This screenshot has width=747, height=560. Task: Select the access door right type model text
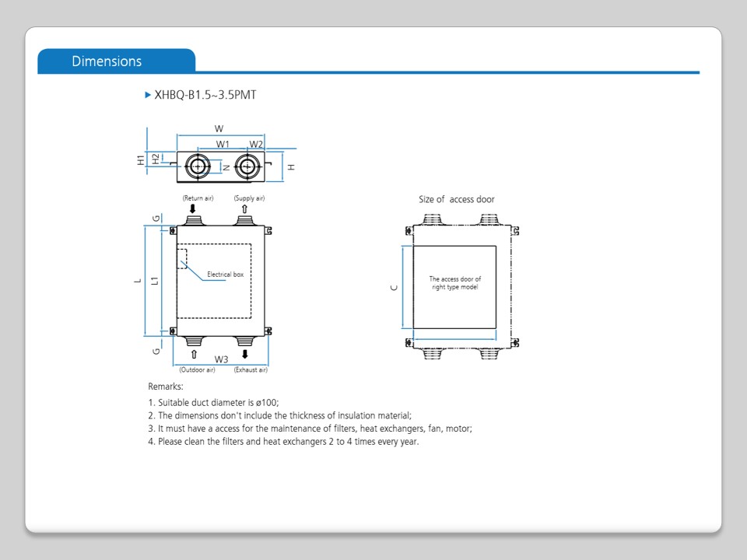(455, 283)
